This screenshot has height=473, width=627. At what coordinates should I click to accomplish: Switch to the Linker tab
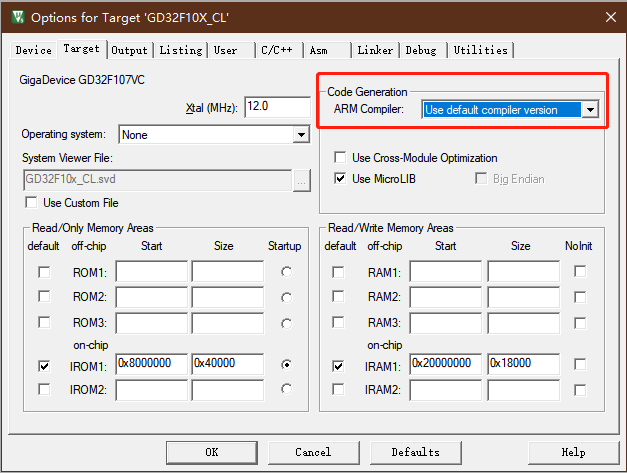pyautogui.click(x=375, y=50)
